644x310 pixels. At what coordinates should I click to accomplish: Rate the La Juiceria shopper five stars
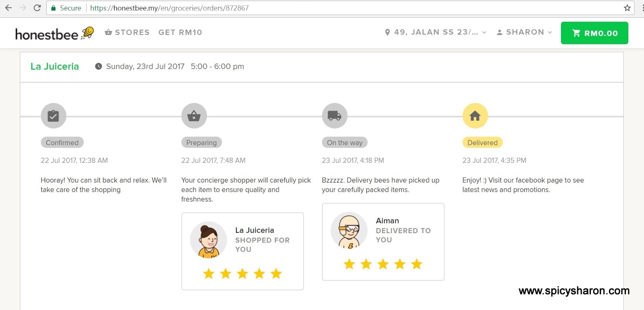(276, 274)
